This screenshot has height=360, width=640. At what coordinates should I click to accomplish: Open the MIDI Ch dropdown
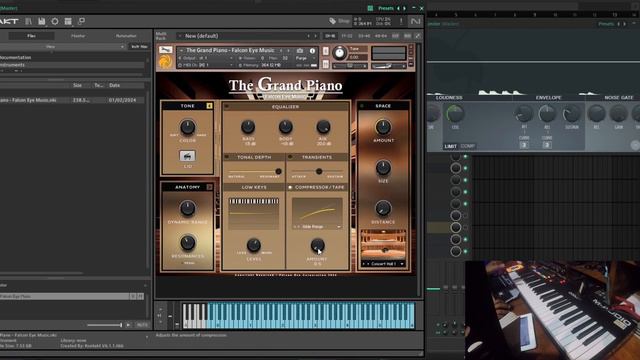point(207,65)
